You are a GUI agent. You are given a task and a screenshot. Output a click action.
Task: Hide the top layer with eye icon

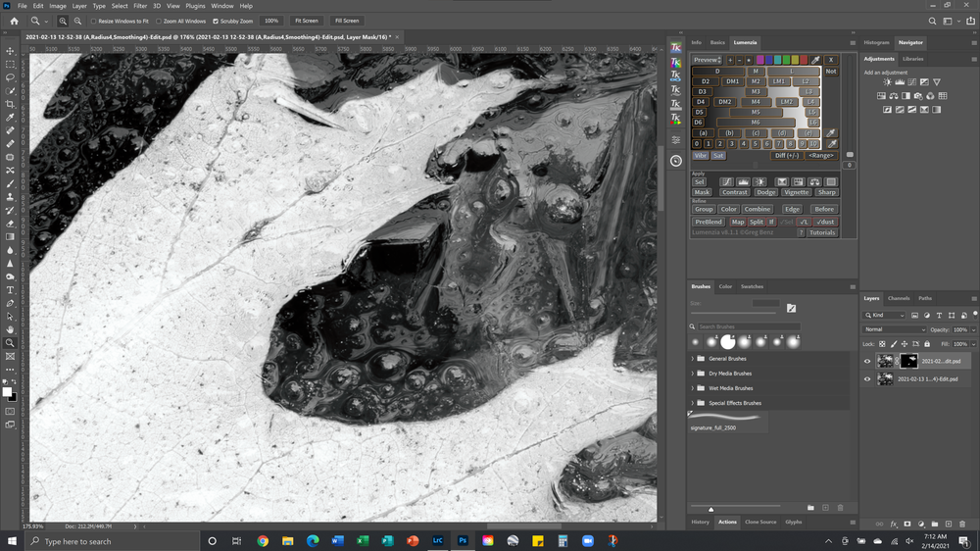[x=867, y=361]
